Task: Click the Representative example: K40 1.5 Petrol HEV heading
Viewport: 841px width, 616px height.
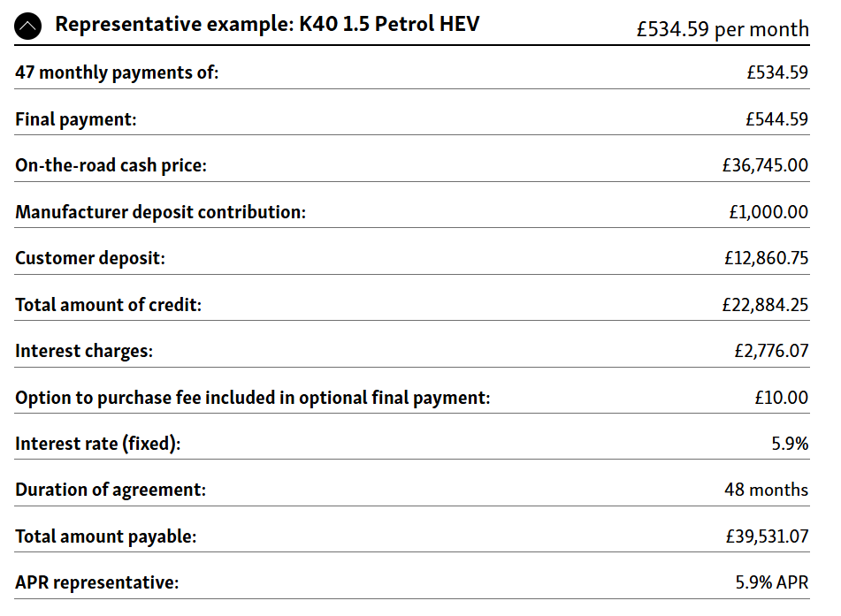Action: [x=267, y=24]
